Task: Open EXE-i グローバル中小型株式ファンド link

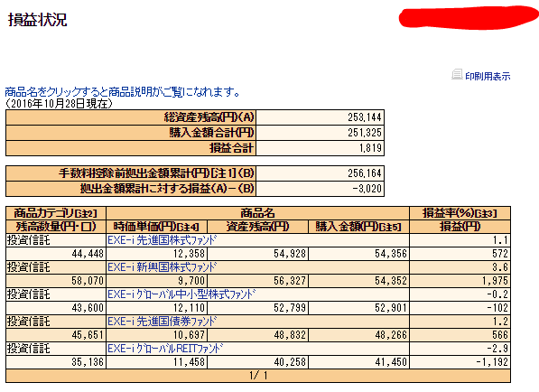Action: 181,294
